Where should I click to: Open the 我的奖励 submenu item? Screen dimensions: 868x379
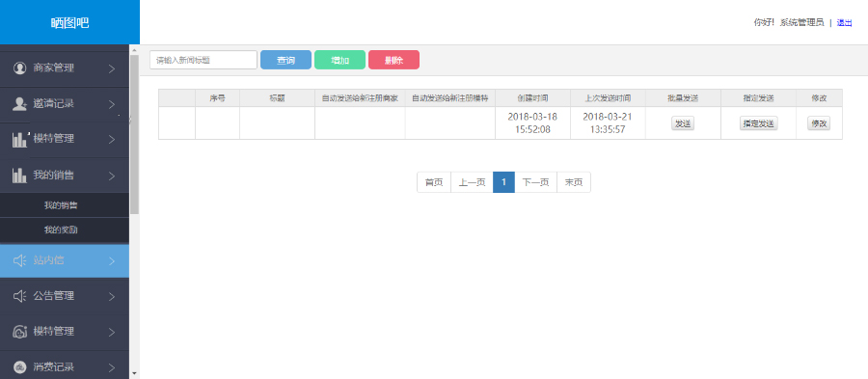[61, 230]
